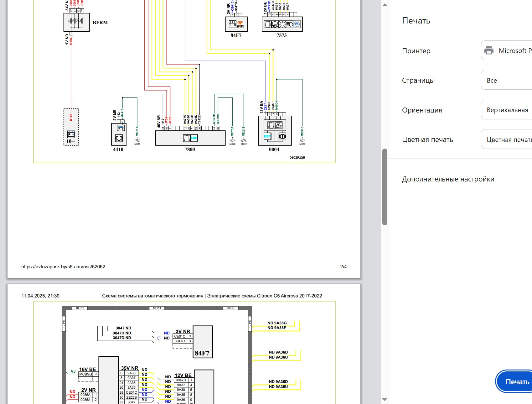Change the Ориентация dropdown from Вертикальная
The image size is (532, 404).
[507, 110]
